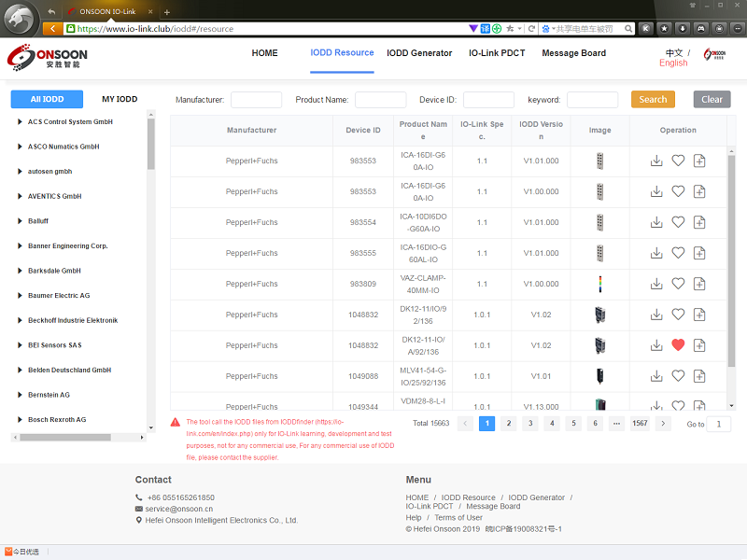This screenshot has width=747, height=560.
Task: Reload the page with the refresh icon
Action: click(x=531, y=29)
